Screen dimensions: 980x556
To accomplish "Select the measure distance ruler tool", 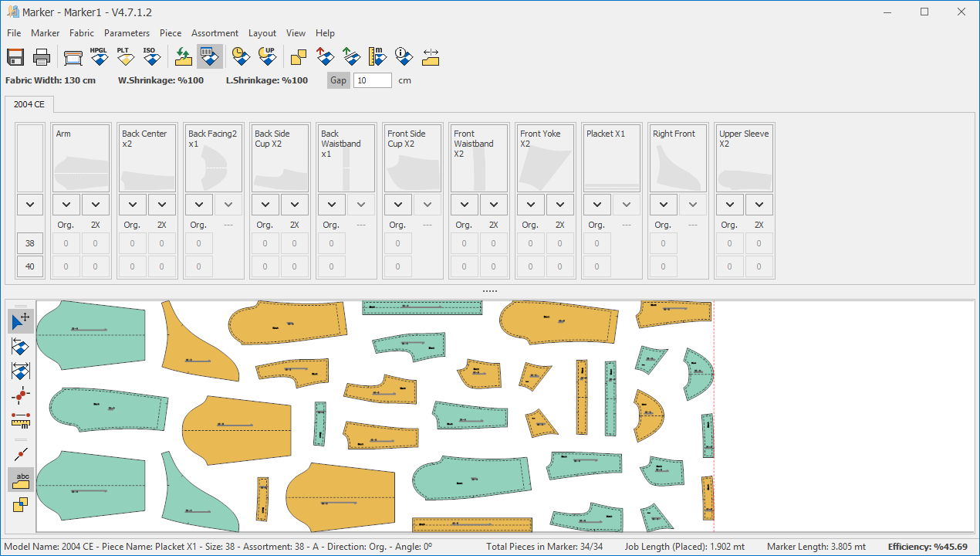I will pos(21,420).
